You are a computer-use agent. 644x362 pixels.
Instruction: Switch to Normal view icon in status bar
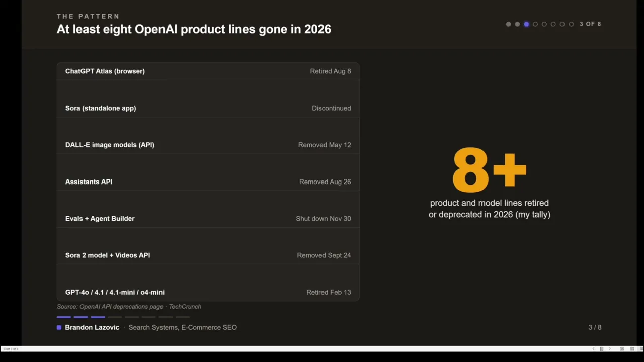[622, 349]
